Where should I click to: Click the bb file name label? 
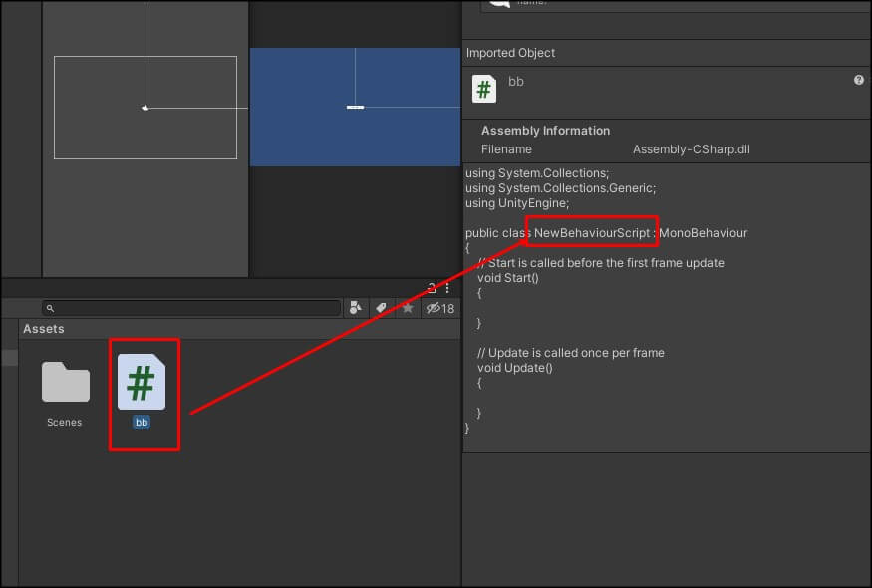point(142,423)
